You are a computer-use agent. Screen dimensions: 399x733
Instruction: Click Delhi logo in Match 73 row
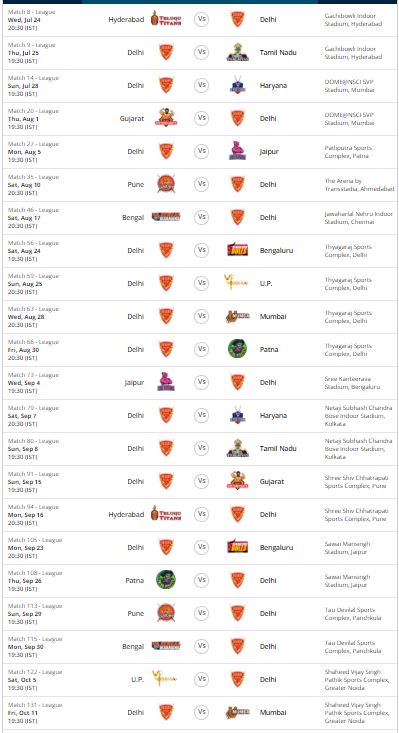237,382
